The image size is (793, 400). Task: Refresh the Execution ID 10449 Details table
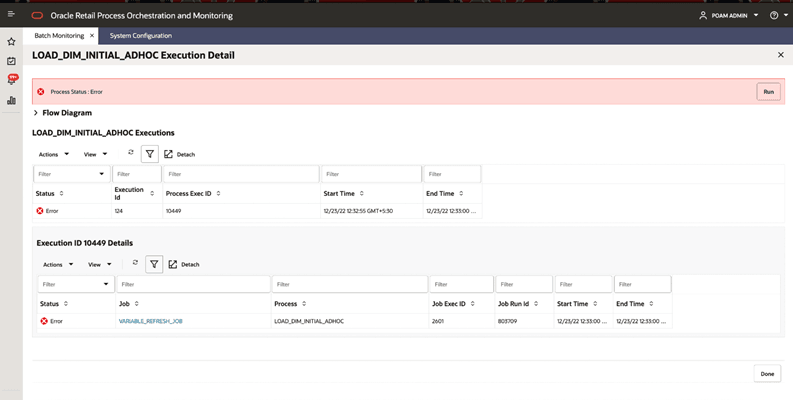[135, 262]
